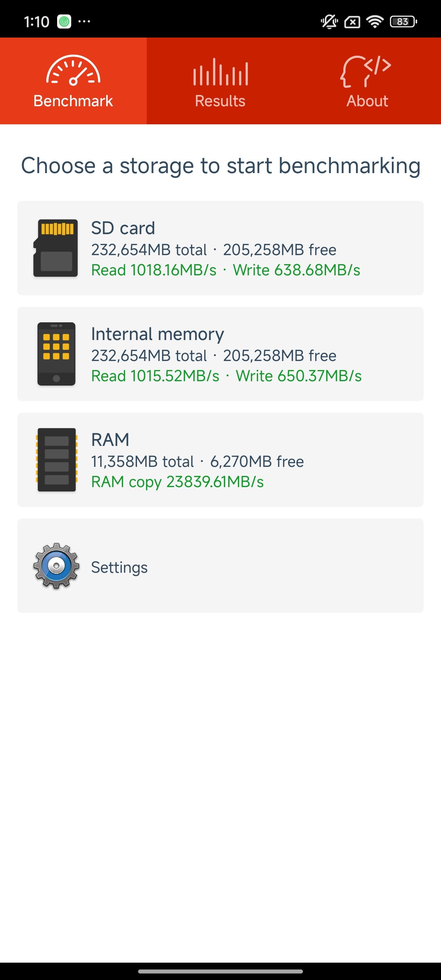Tap SD card read and write speeds
Image resolution: width=441 pixels, height=980 pixels.
(x=226, y=270)
